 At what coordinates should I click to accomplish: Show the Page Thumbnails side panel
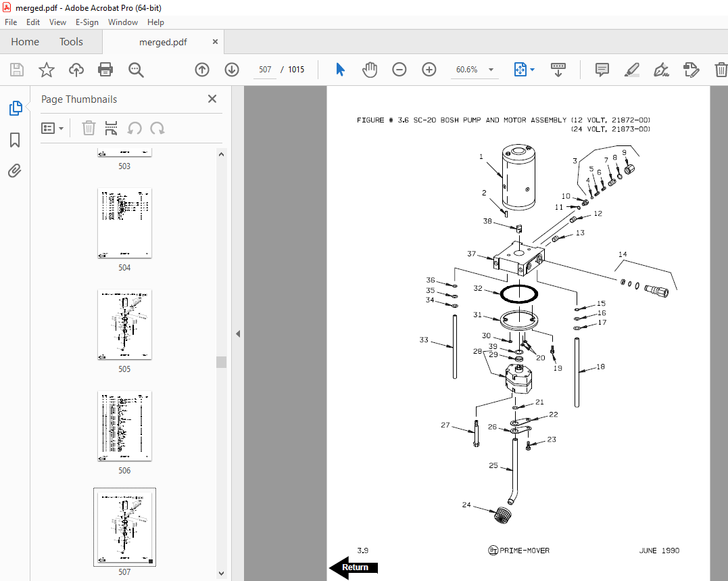coord(16,108)
